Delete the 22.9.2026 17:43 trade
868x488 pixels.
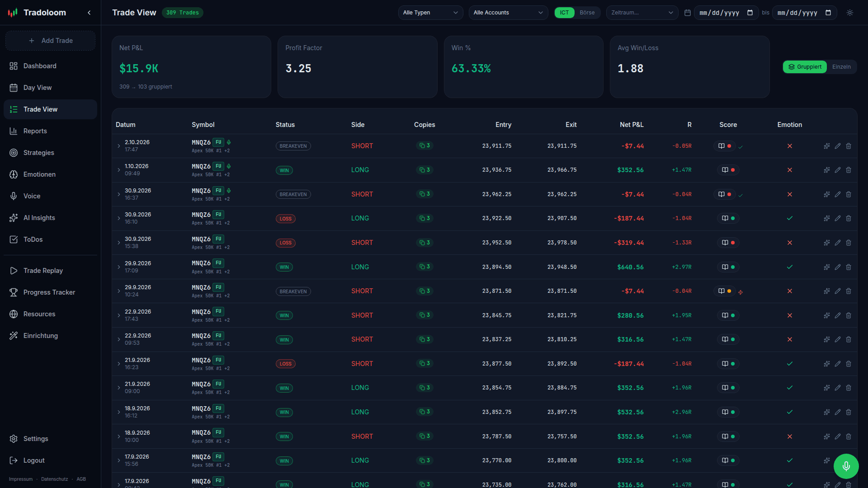coord(849,315)
